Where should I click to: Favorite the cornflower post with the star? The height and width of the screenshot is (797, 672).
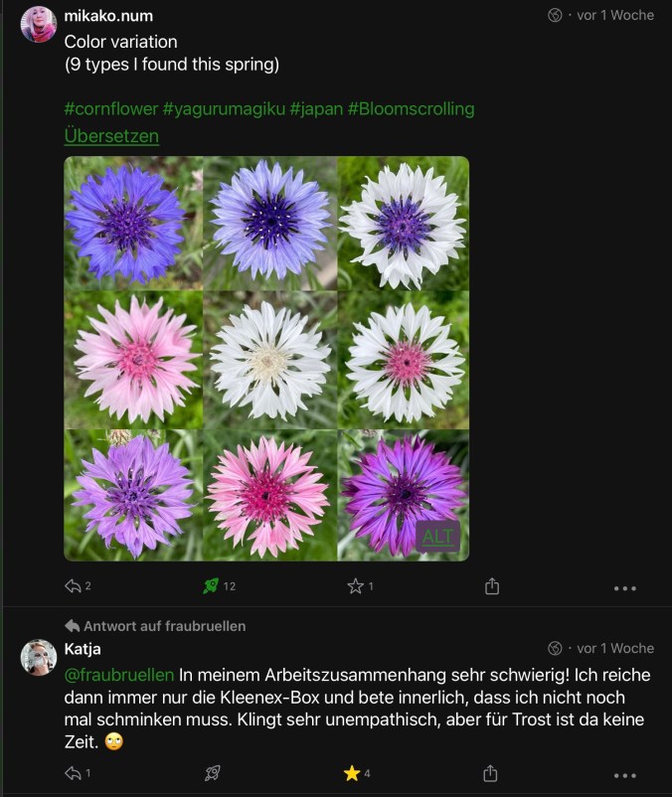pyautogui.click(x=355, y=586)
